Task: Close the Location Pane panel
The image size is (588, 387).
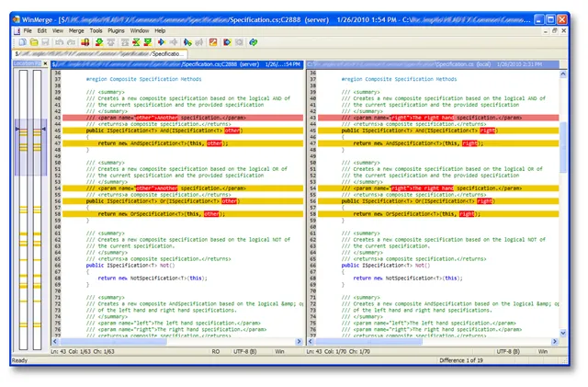Action: point(45,63)
